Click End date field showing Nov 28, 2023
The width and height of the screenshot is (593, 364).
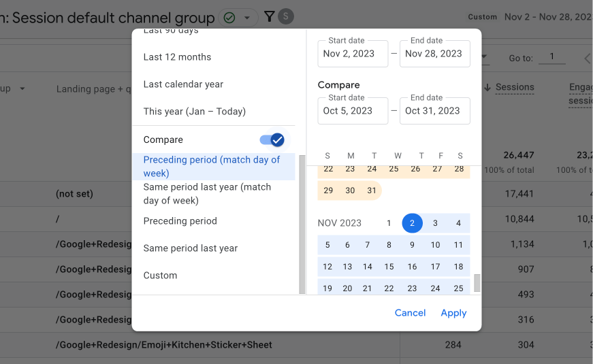pos(435,54)
